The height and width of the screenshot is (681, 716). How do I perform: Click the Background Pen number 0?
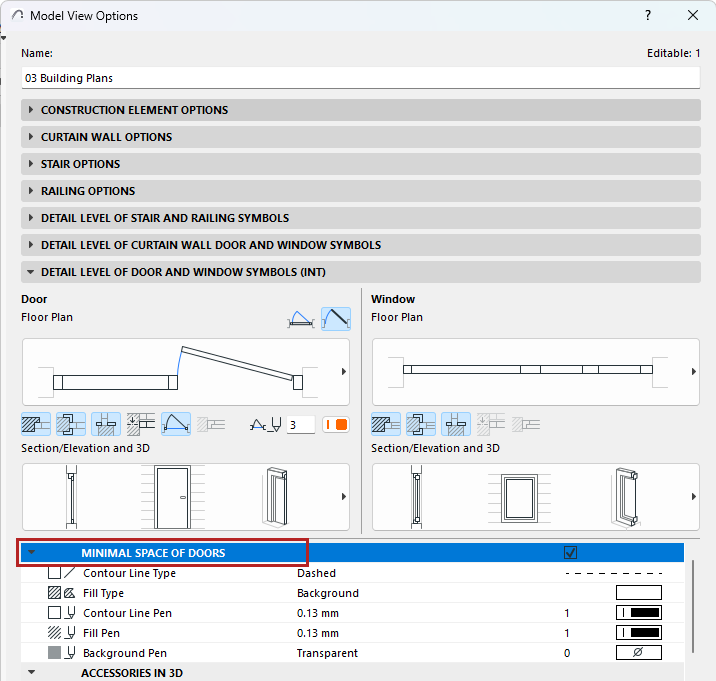[x=567, y=654]
